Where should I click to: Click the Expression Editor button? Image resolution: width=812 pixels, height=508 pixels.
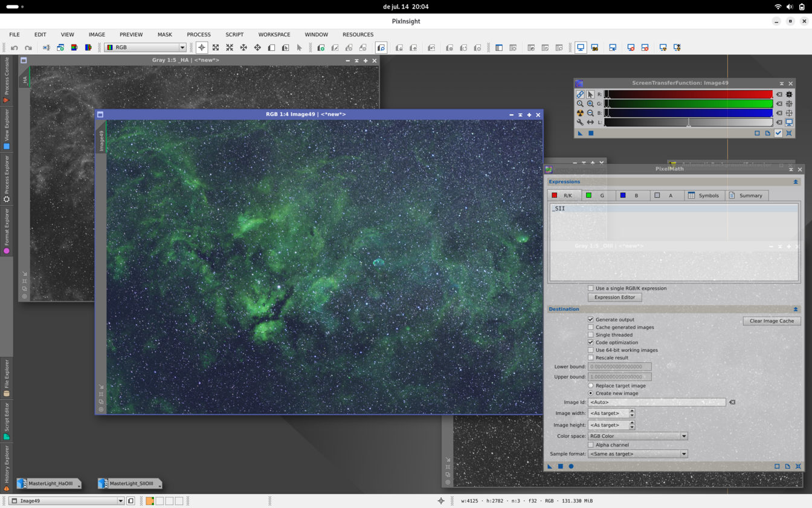point(614,297)
